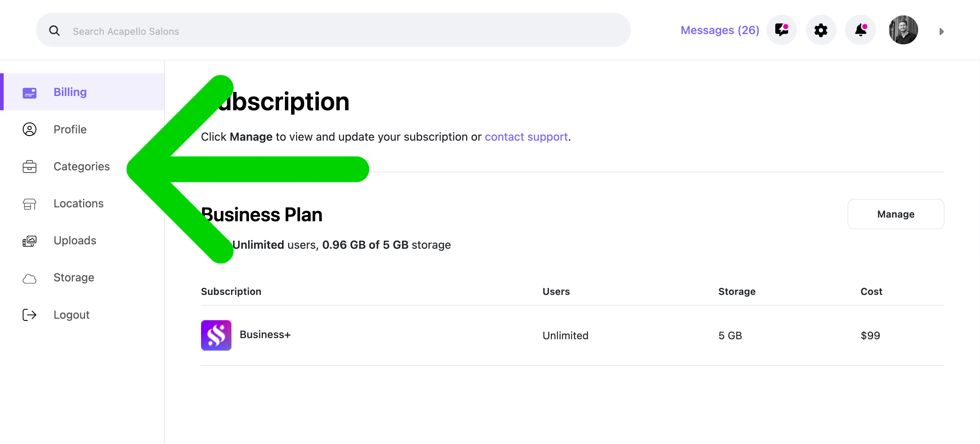Click the Locations storefront icon

tap(29, 204)
